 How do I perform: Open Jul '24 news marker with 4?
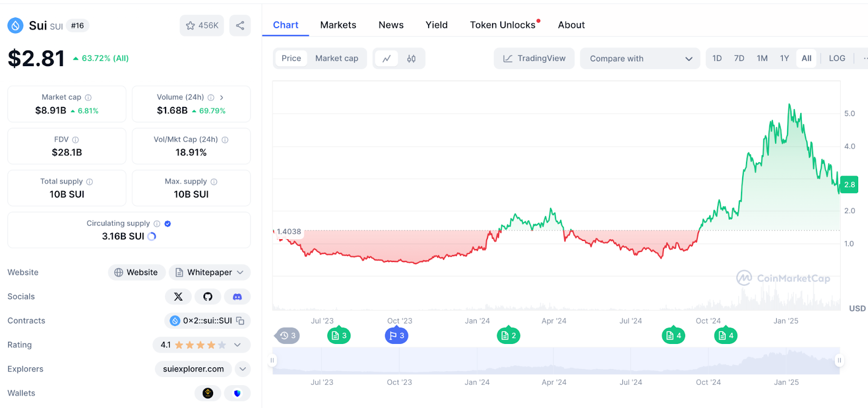pos(674,336)
